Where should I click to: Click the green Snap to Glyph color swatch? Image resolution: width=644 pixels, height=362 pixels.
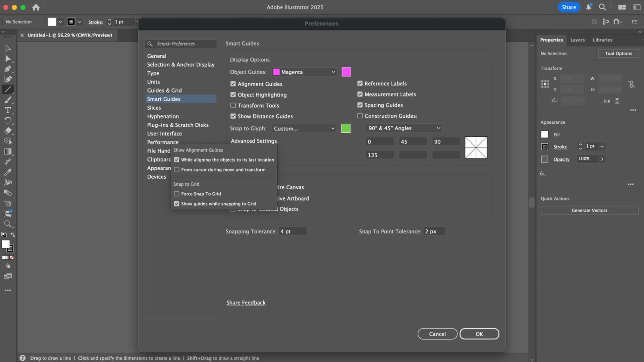pos(346,128)
